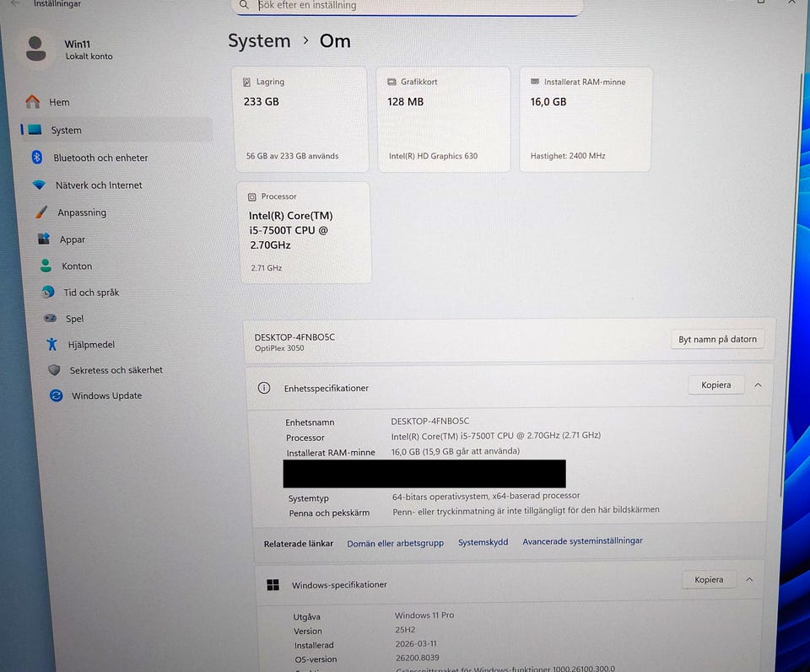Open Domän eller arbetsgrupp link

click(395, 543)
